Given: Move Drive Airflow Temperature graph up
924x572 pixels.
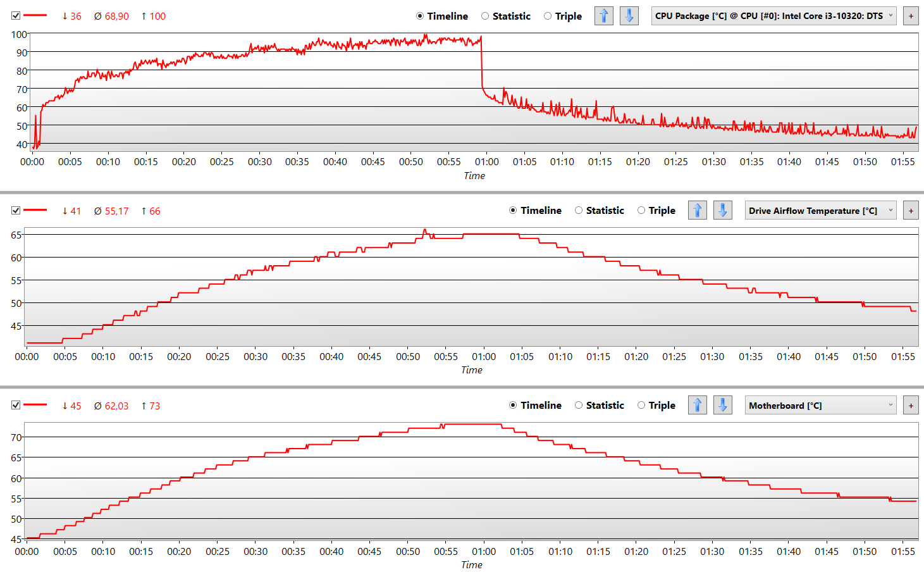Looking at the screenshot, I should click(697, 210).
